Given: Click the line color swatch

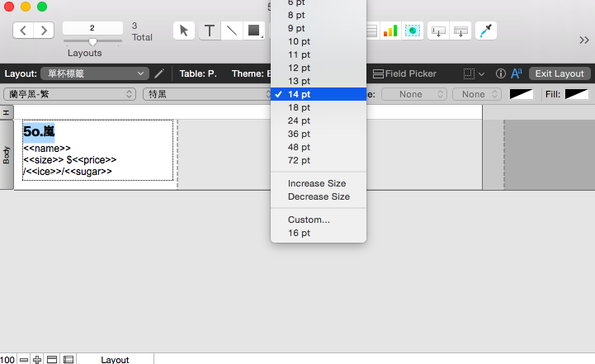Looking at the screenshot, I should pos(522,94).
